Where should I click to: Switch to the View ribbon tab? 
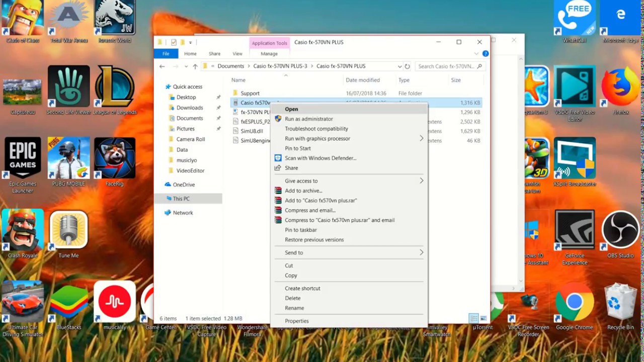(x=237, y=53)
